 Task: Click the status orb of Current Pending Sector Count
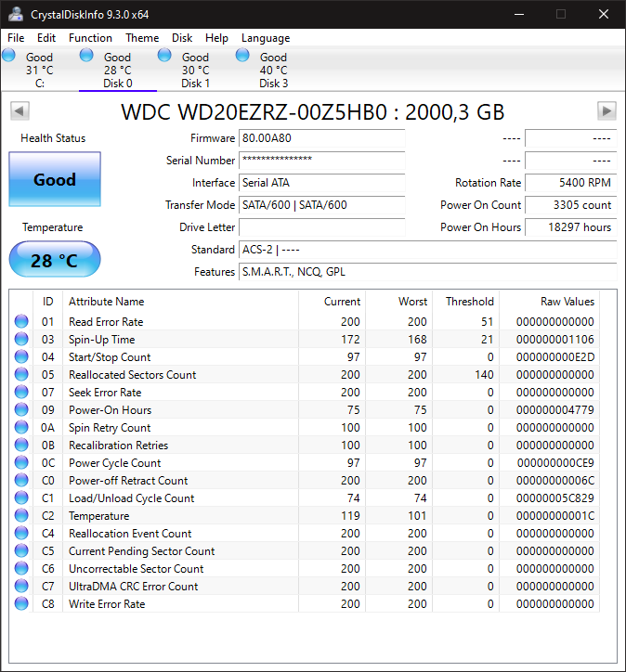point(21,550)
